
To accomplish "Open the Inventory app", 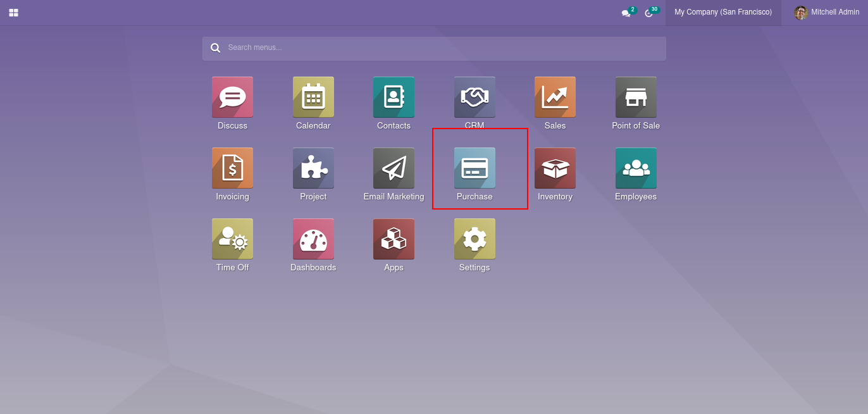I will pyautogui.click(x=555, y=168).
